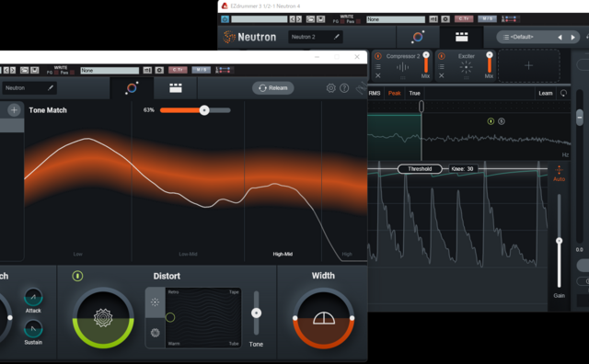Adjust the Compressor 2 Mix slider
589x364 pixels.
[426, 63]
